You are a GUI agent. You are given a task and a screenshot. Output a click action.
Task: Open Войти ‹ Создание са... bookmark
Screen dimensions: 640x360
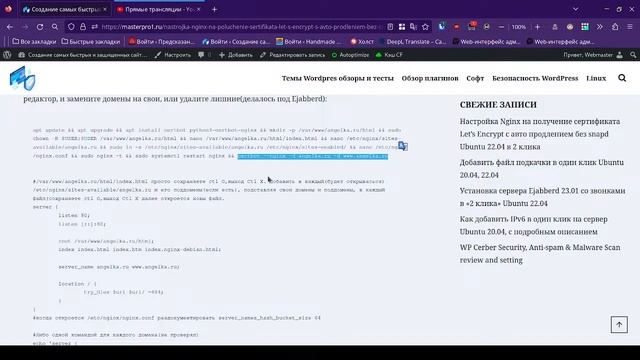coord(236,42)
